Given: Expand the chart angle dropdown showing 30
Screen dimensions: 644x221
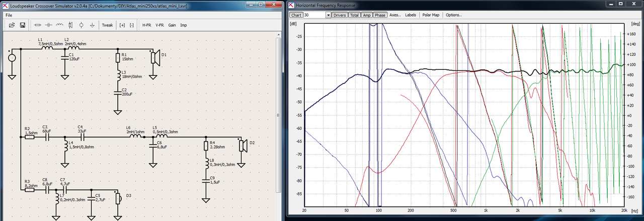Looking at the screenshot, I should coord(329,15).
